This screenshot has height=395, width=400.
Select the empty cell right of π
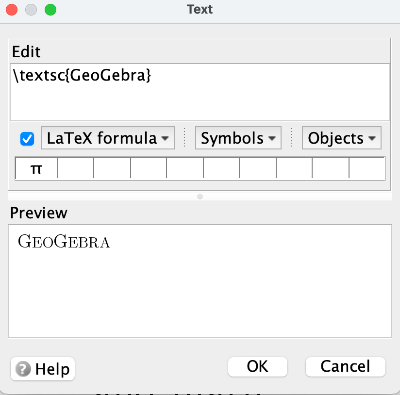tap(75, 169)
